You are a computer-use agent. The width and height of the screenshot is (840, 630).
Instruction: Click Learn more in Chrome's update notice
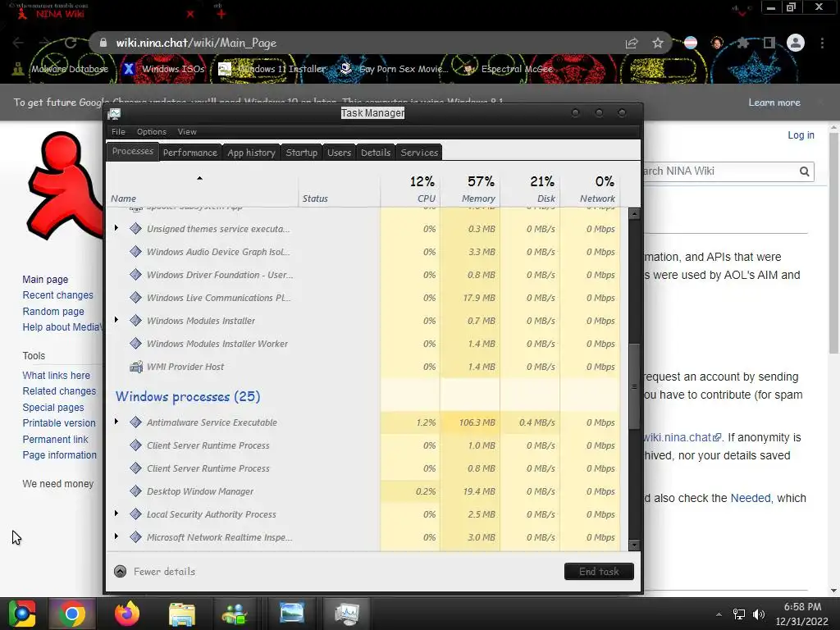click(x=774, y=103)
